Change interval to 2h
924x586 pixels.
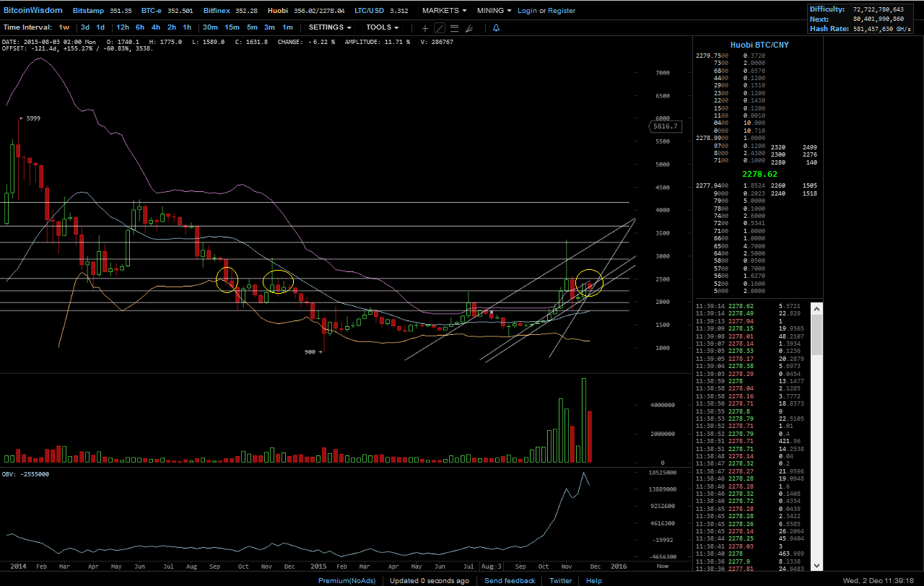pos(172,27)
